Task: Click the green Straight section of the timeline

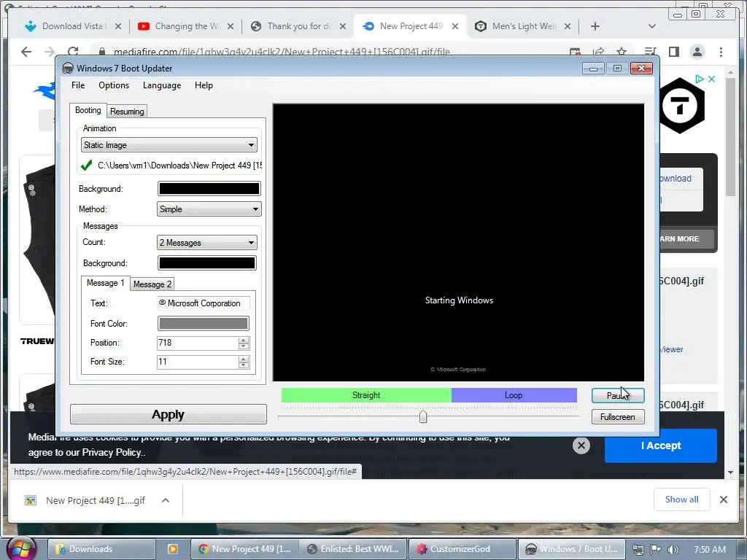Action: [366, 395]
